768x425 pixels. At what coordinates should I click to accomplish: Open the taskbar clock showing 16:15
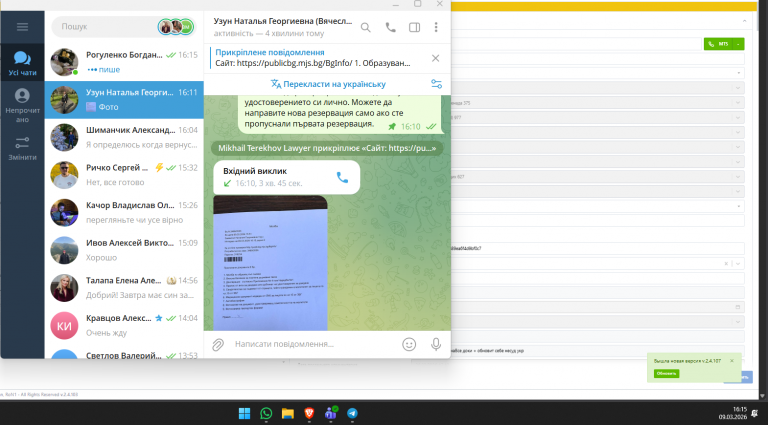(x=733, y=413)
